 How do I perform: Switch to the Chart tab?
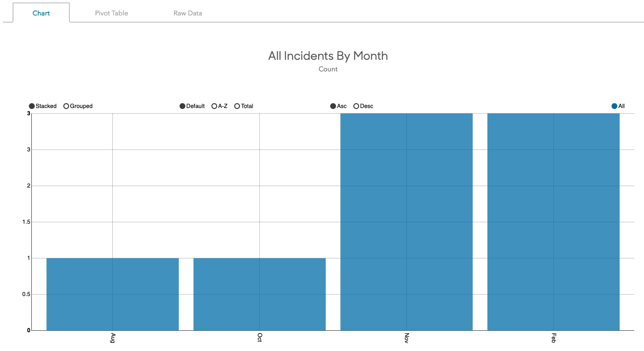click(x=41, y=13)
